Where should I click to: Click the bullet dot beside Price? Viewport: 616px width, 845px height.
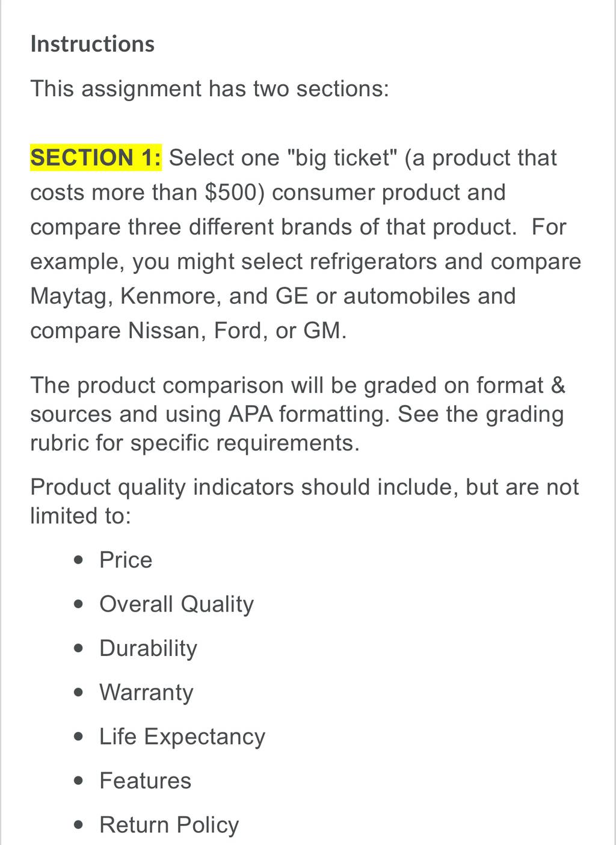coord(78,561)
